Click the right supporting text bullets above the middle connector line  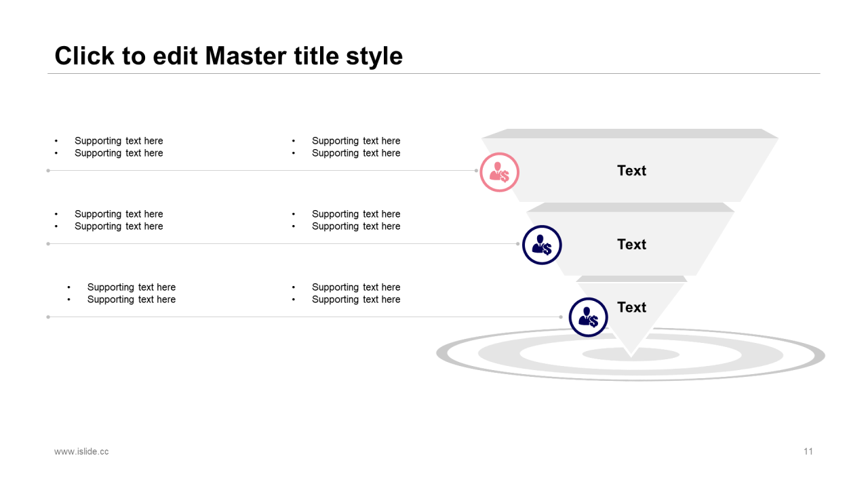[347, 220]
